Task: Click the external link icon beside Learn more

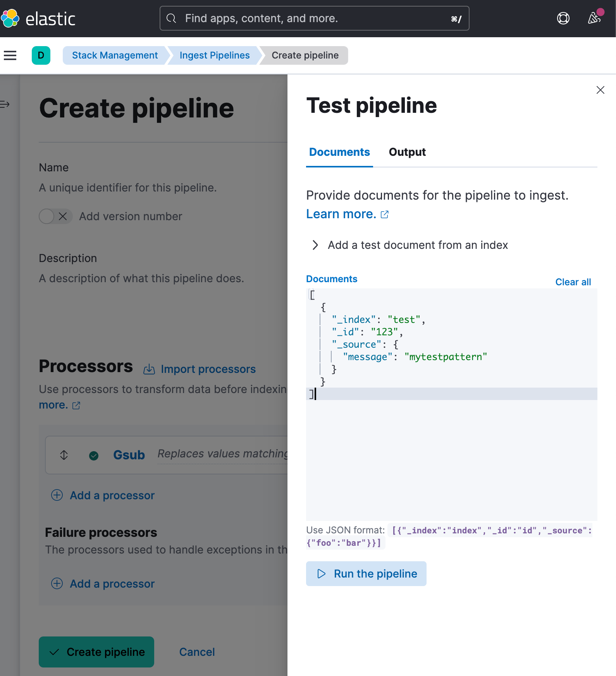Action: tap(384, 214)
